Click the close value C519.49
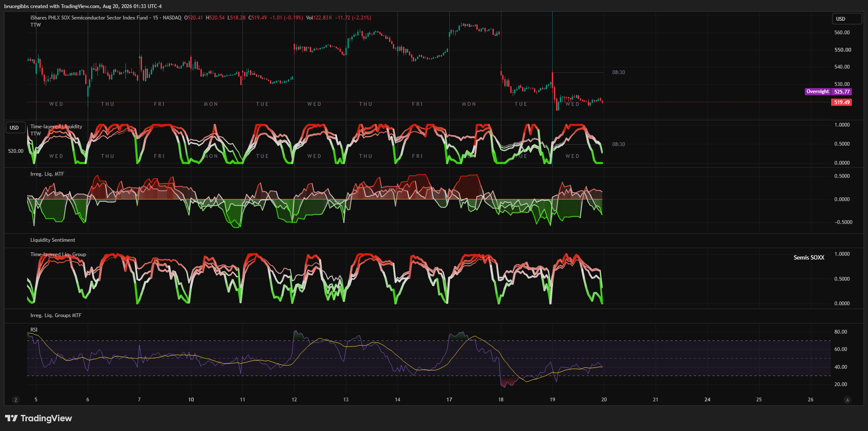868x431 pixels. click(x=258, y=18)
